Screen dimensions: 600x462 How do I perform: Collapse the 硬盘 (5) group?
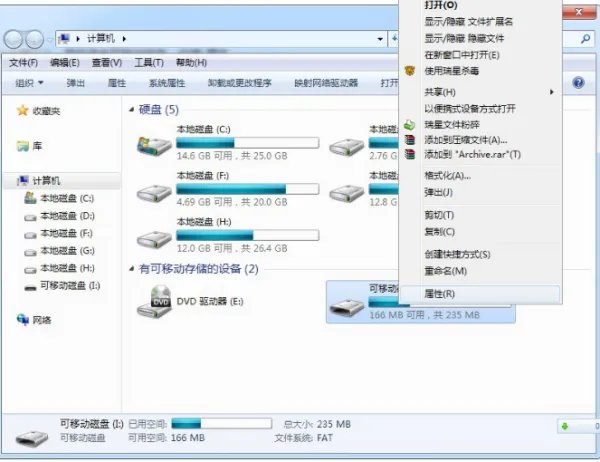[x=131, y=109]
